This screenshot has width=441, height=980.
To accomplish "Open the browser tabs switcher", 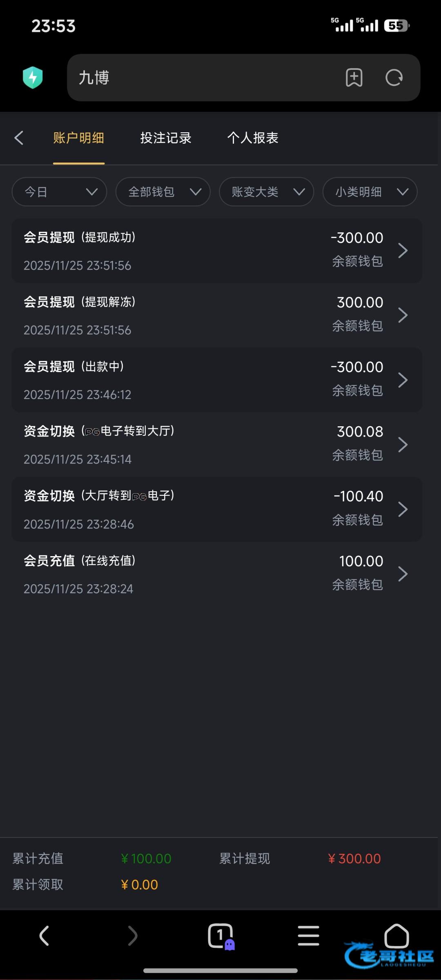I will tap(220, 935).
